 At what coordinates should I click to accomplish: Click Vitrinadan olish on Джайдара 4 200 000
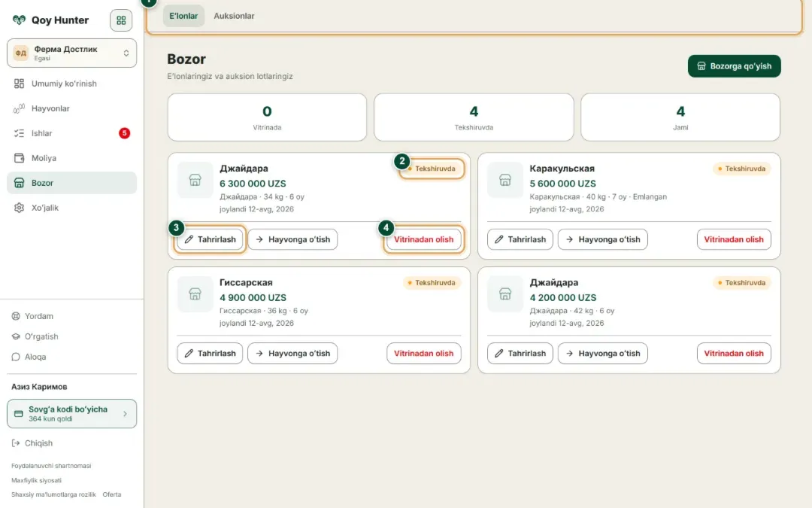[x=734, y=354]
